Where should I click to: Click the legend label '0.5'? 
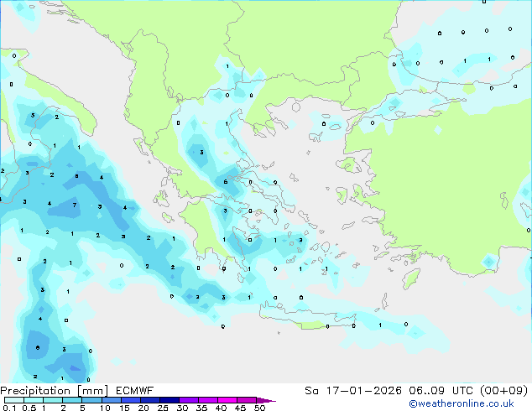[x=29, y=408]
